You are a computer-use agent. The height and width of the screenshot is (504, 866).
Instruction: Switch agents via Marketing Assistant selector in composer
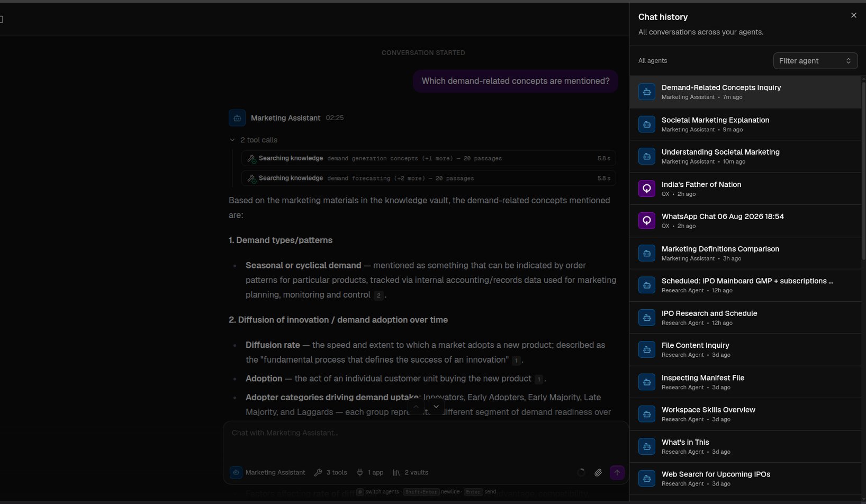pyautogui.click(x=268, y=472)
